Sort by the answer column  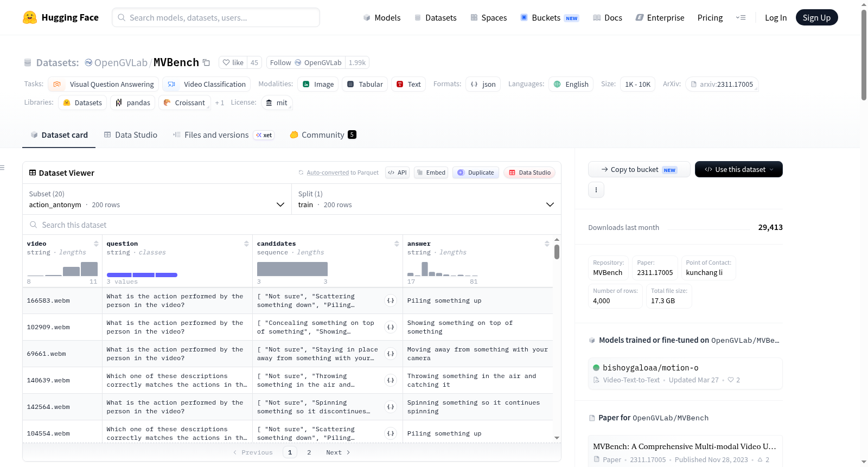(x=547, y=244)
